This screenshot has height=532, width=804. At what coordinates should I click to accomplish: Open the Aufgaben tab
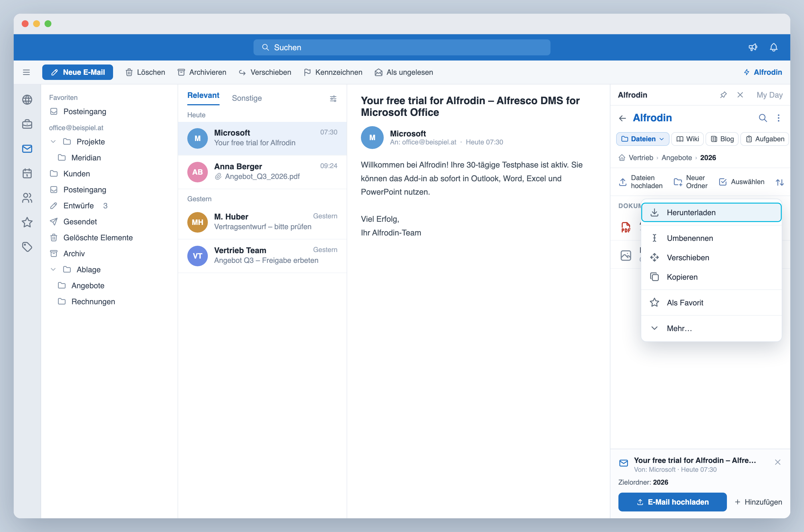tap(765, 139)
